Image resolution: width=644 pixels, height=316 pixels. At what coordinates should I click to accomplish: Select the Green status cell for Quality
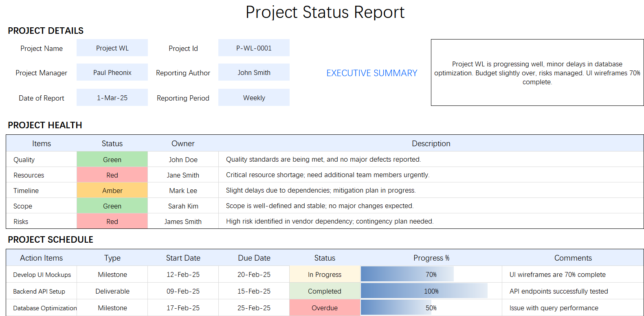click(112, 159)
